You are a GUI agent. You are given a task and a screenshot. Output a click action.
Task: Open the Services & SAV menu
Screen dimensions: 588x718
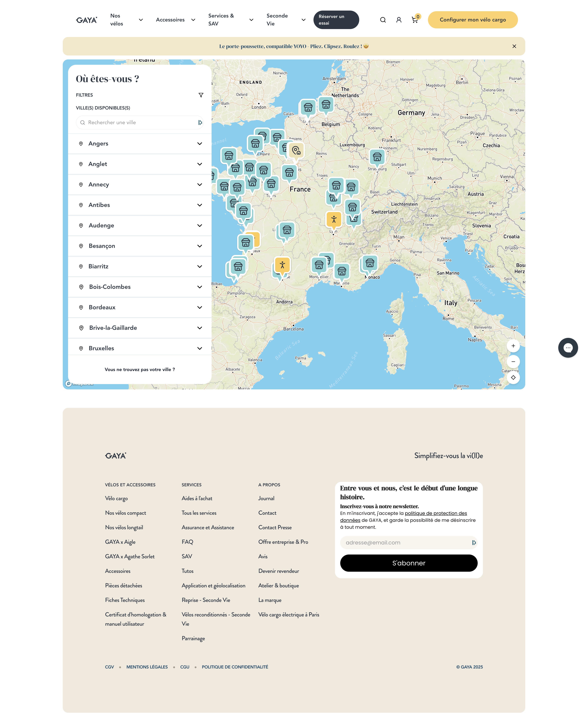[x=231, y=20]
